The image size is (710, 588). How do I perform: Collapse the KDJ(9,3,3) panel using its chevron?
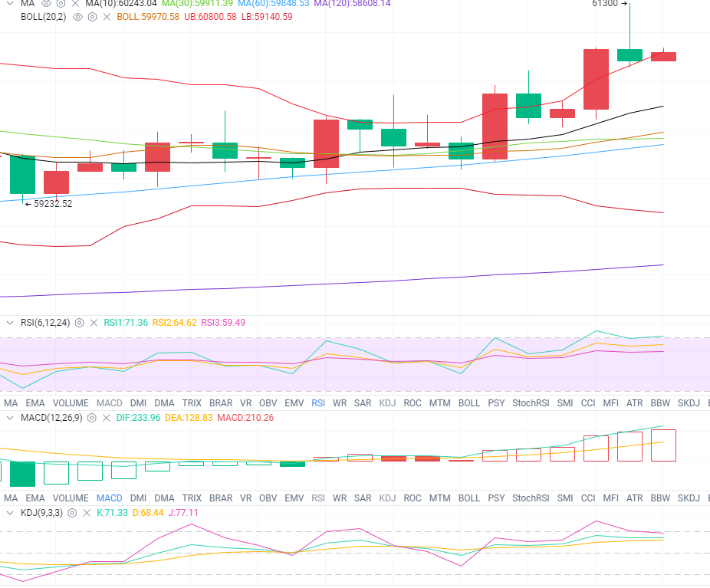pos(9,513)
